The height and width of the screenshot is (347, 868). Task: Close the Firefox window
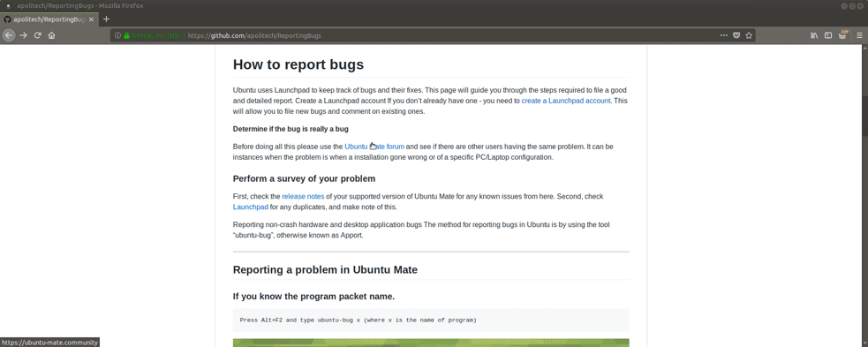coord(861,5)
